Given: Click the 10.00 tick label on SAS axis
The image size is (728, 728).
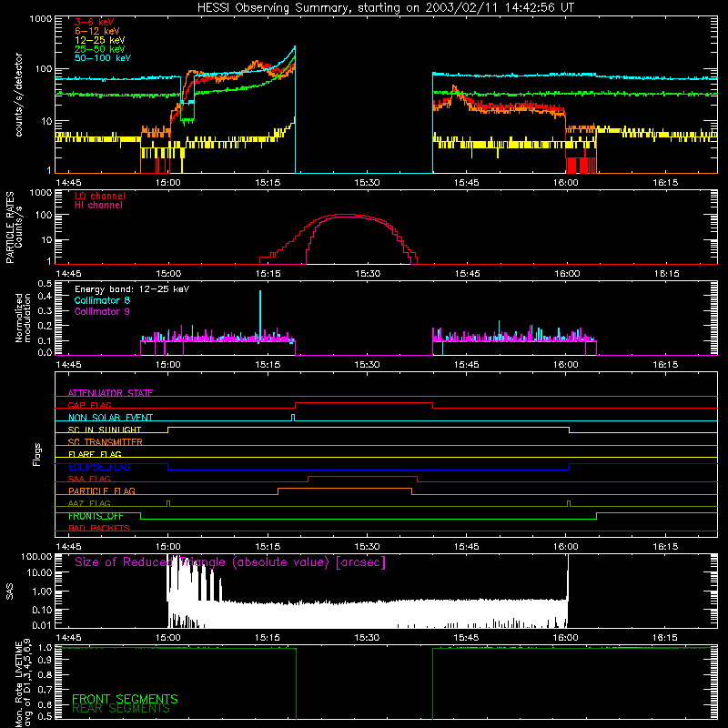Looking at the screenshot, I should pyautogui.click(x=39, y=572).
